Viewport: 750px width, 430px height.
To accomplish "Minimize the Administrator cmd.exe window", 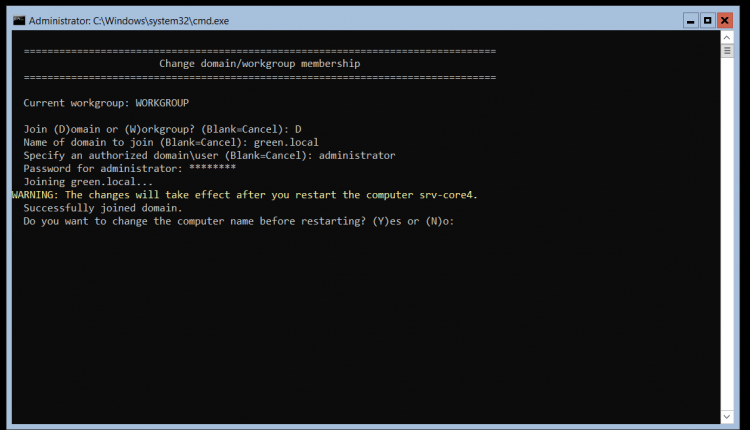I will 690,20.
